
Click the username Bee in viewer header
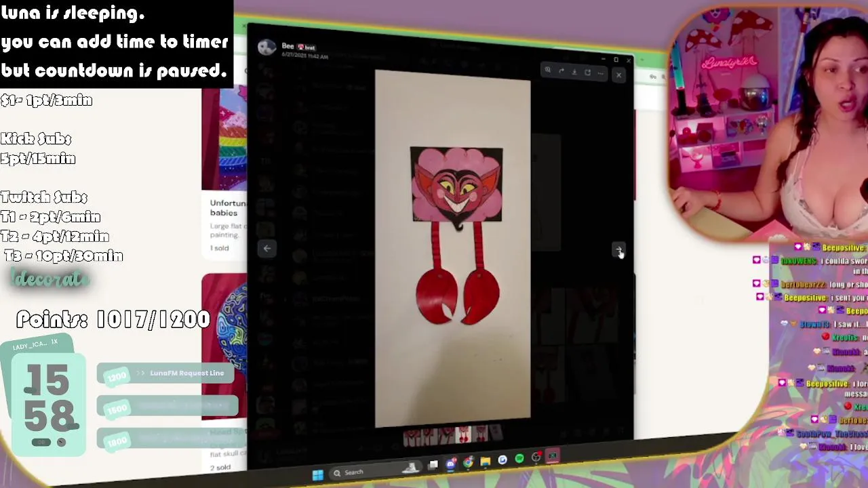(288, 46)
